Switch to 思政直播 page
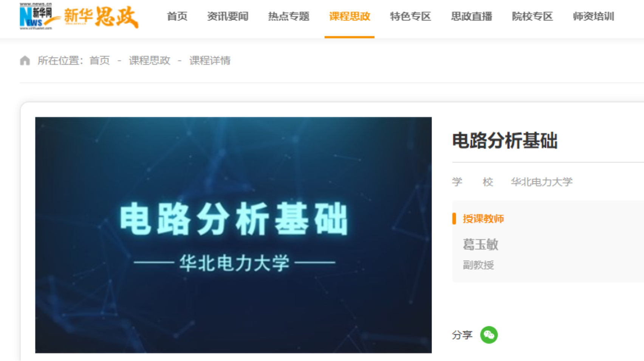This screenshot has width=644, height=361. click(x=471, y=17)
